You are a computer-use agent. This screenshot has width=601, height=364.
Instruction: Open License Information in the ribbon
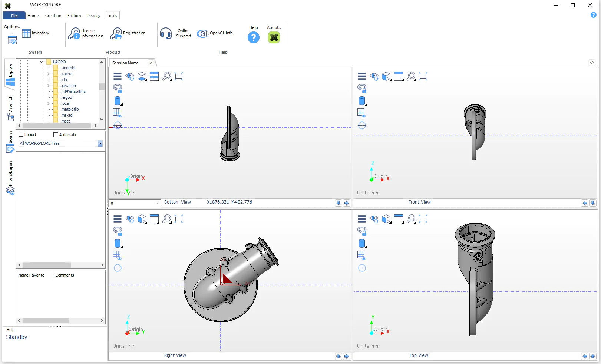click(74, 33)
